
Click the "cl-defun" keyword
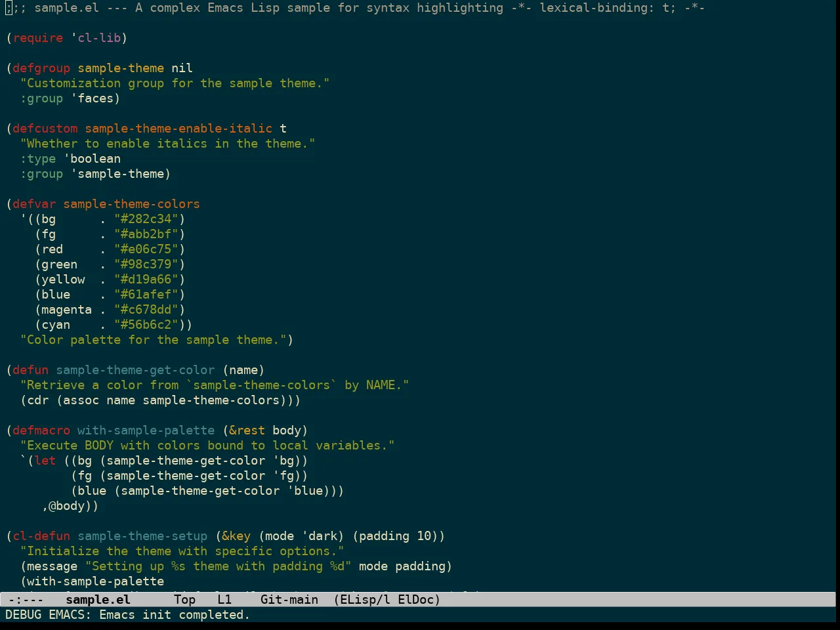click(x=41, y=536)
